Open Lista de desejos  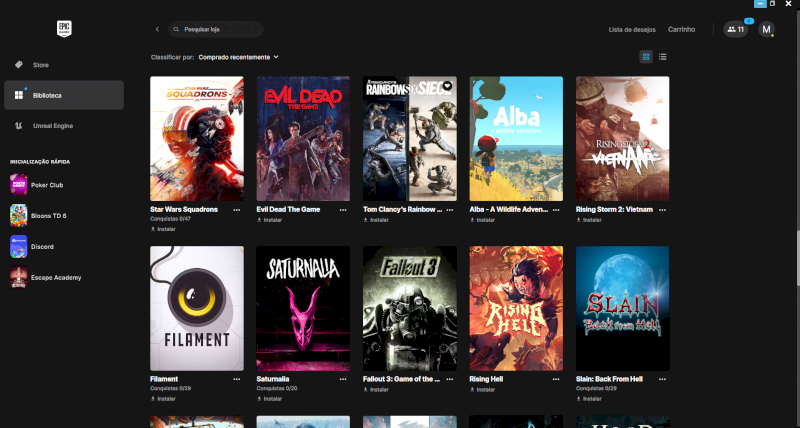(632, 30)
